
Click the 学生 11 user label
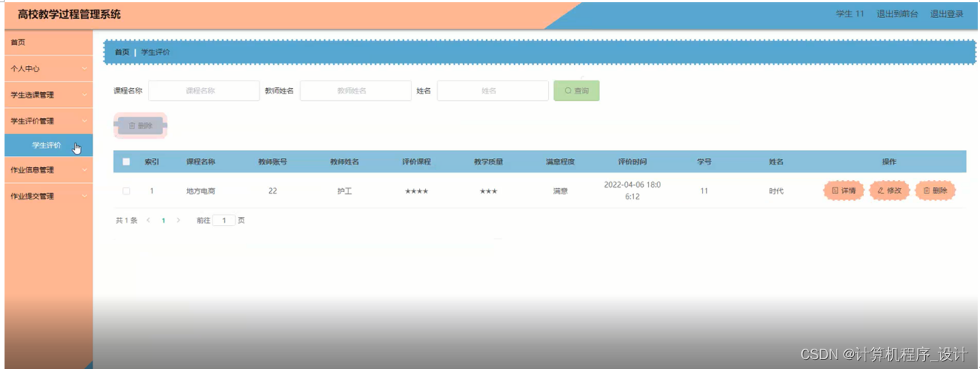(x=850, y=14)
